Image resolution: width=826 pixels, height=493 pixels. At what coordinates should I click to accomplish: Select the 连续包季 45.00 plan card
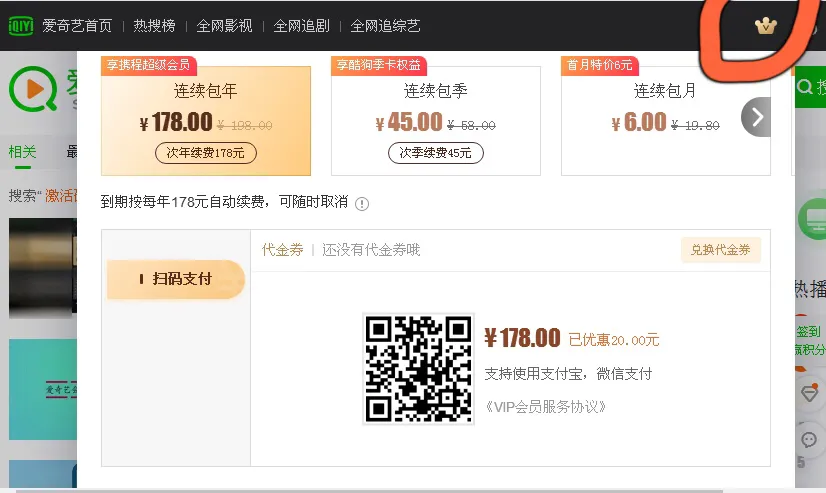[x=436, y=121]
